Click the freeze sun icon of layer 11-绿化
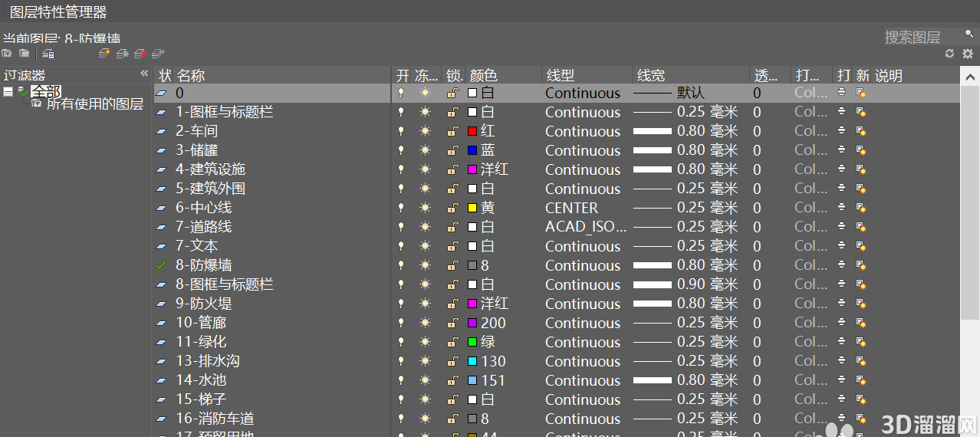 click(426, 342)
